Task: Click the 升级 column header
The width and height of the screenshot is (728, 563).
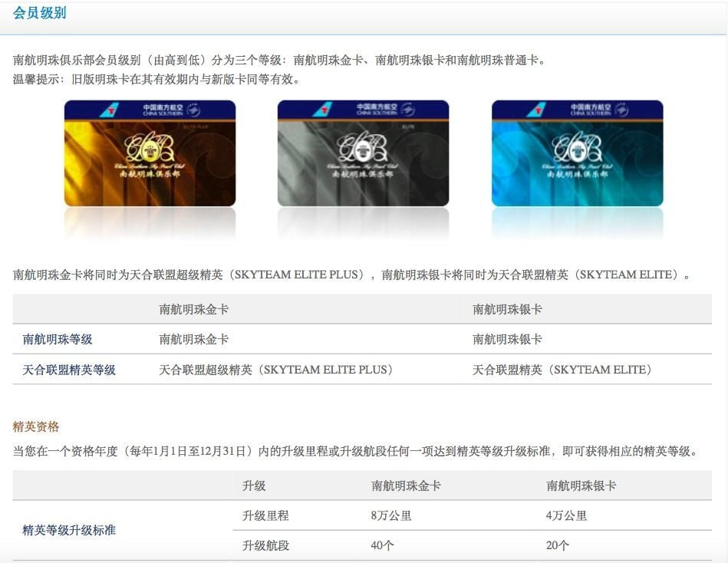Action: pyautogui.click(x=254, y=486)
